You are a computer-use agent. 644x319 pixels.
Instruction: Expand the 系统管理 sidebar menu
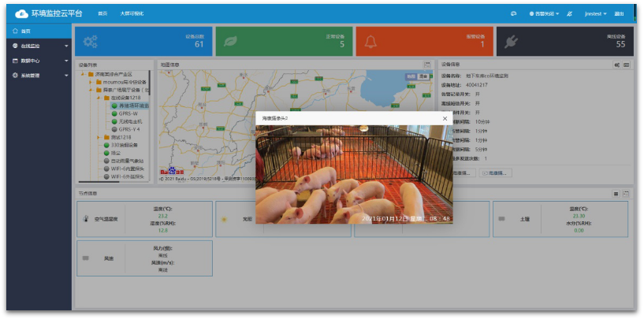(39, 76)
